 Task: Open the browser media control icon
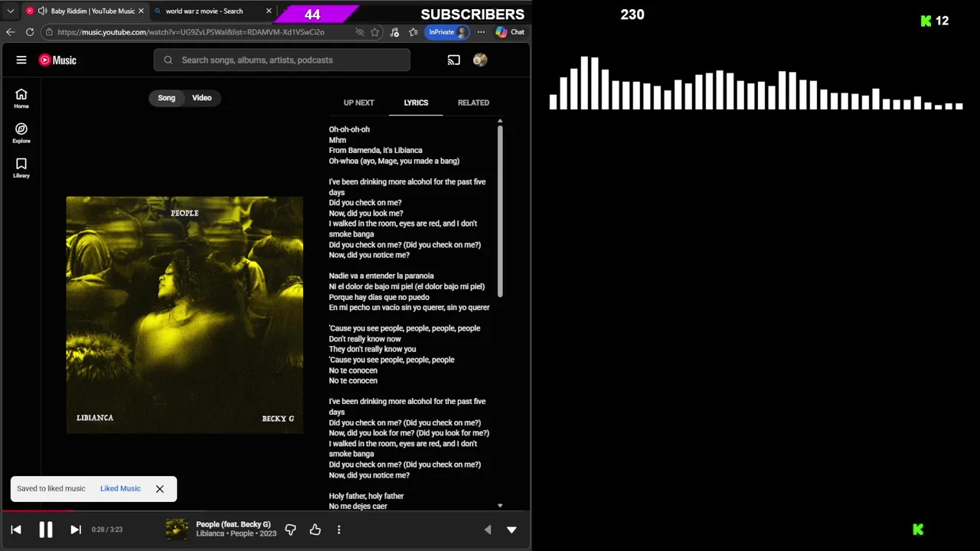[394, 32]
